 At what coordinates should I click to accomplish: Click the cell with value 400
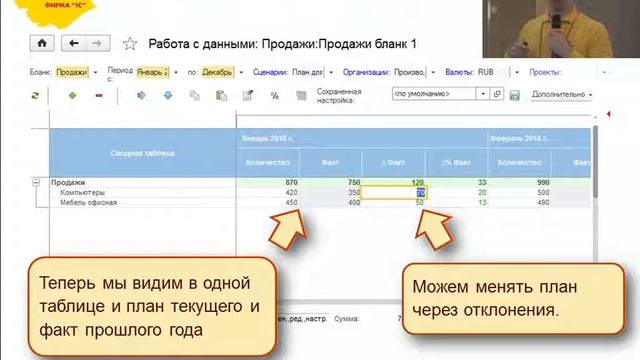click(x=330, y=202)
